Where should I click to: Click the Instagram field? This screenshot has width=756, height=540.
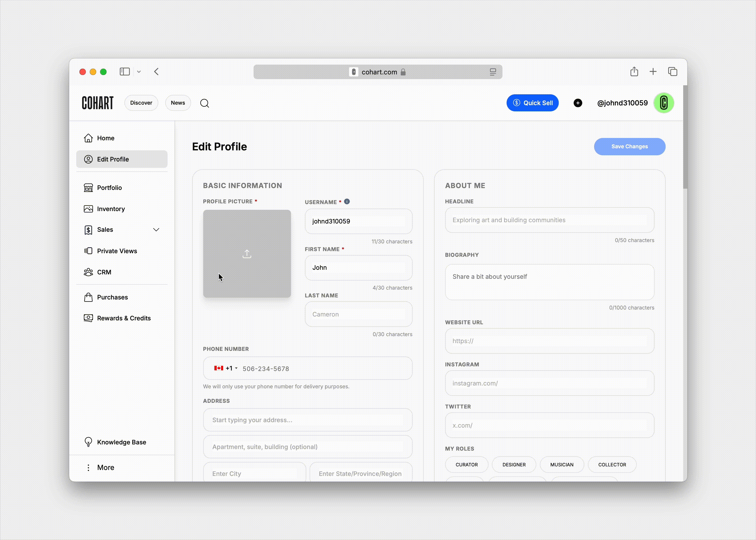pyautogui.click(x=550, y=383)
